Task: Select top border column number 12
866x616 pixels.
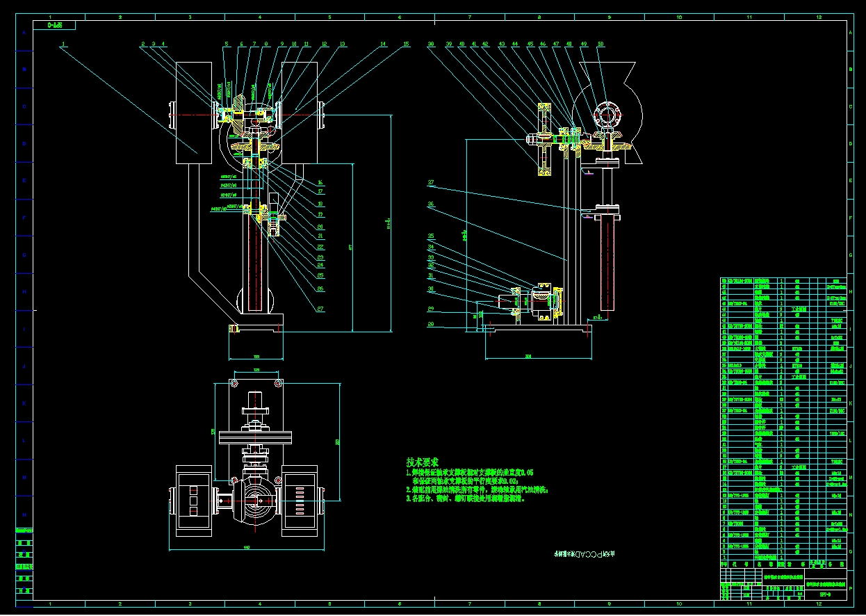Action: point(819,17)
